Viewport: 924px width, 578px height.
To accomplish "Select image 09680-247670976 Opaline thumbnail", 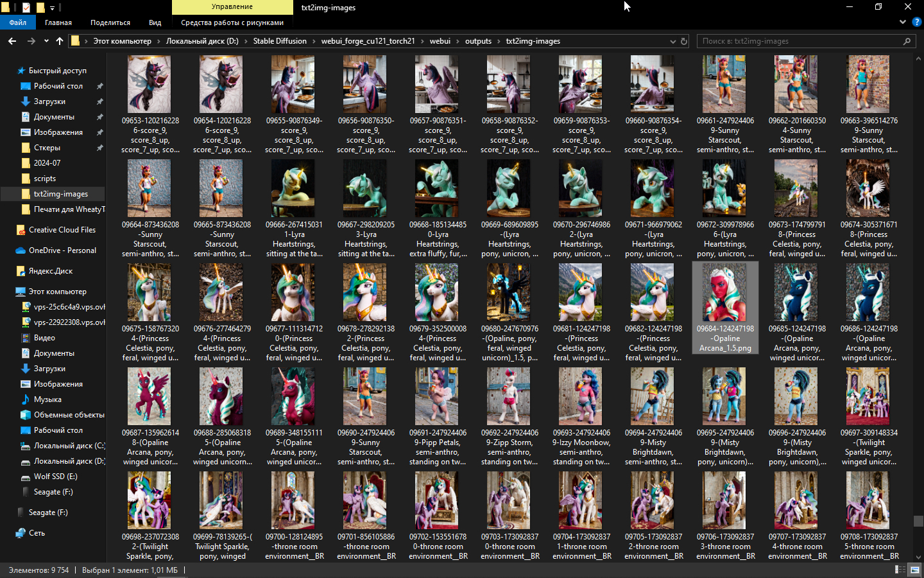I will [x=509, y=292].
